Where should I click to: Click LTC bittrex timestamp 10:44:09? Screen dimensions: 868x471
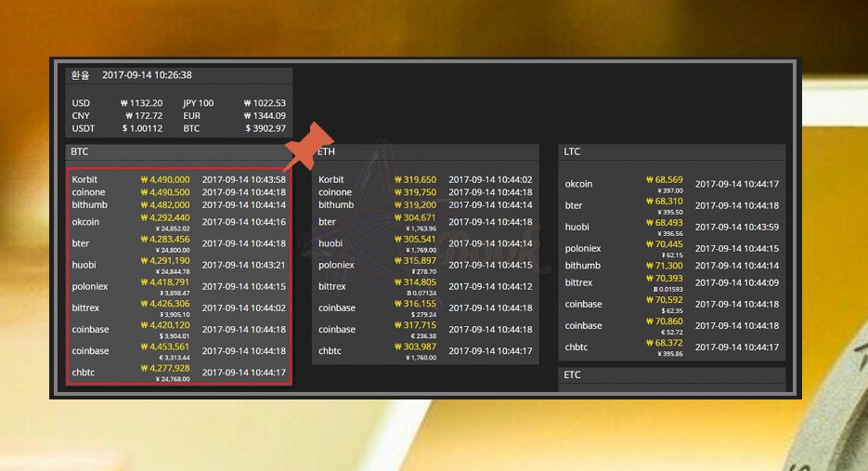click(737, 282)
